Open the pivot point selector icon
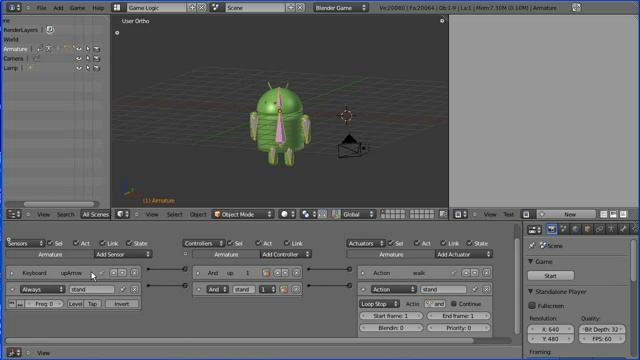 (308, 214)
